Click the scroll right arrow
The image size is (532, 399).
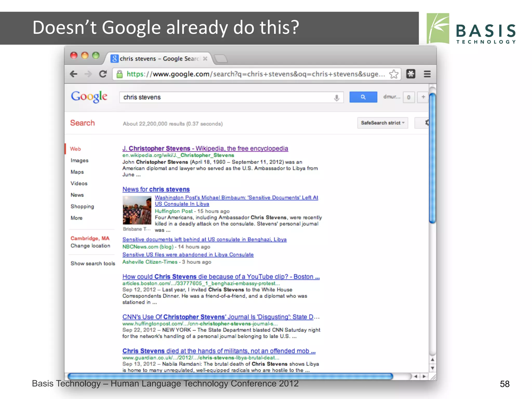424,376
